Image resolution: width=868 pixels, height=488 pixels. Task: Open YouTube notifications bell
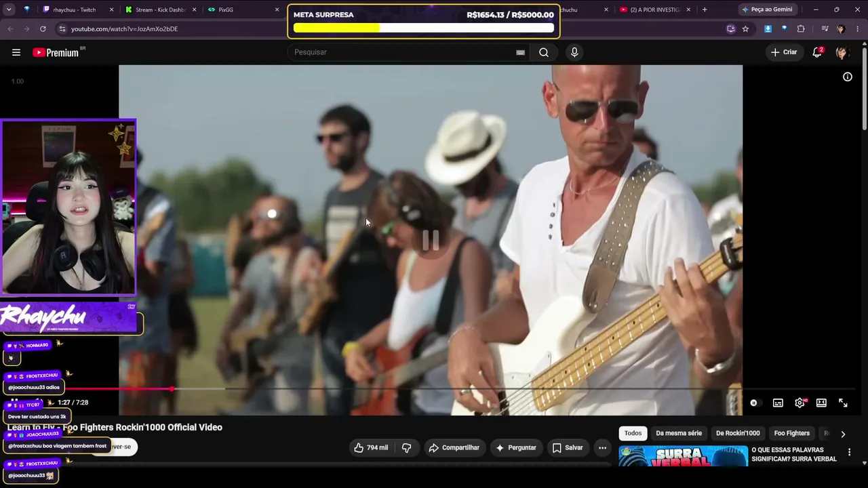tap(817, 52)
